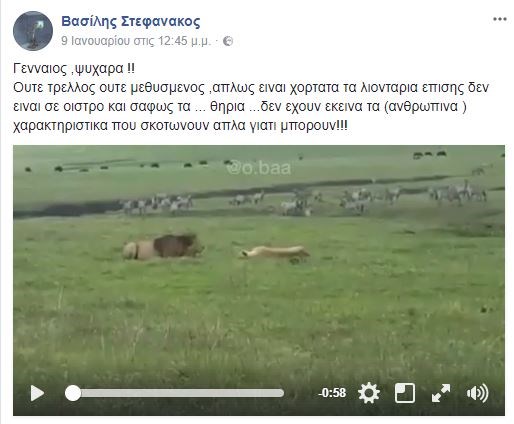Expand video to fullscreen

(441, 393)
